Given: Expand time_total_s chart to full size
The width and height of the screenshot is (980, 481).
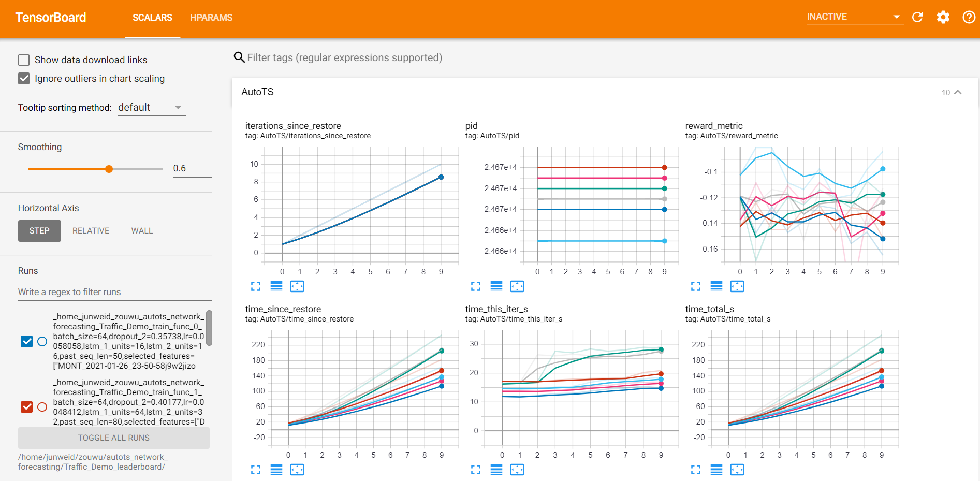Looking at the screenshot, I should click(696, 470).
